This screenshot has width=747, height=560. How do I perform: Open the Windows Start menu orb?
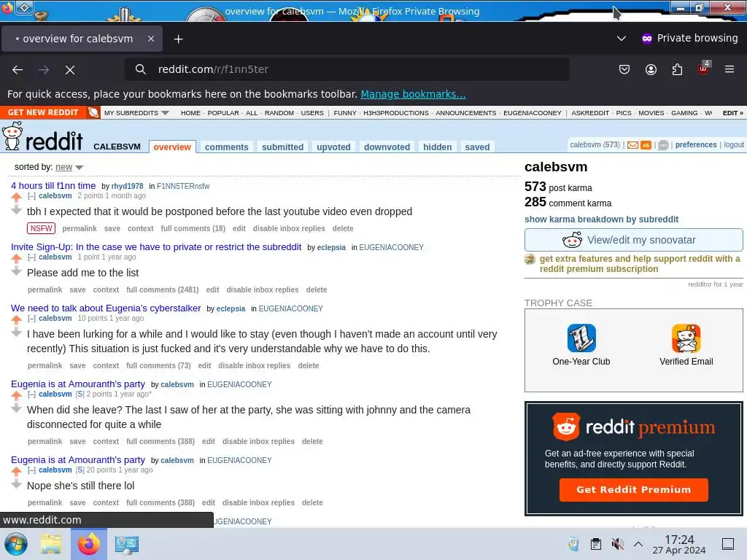point(16,544)
